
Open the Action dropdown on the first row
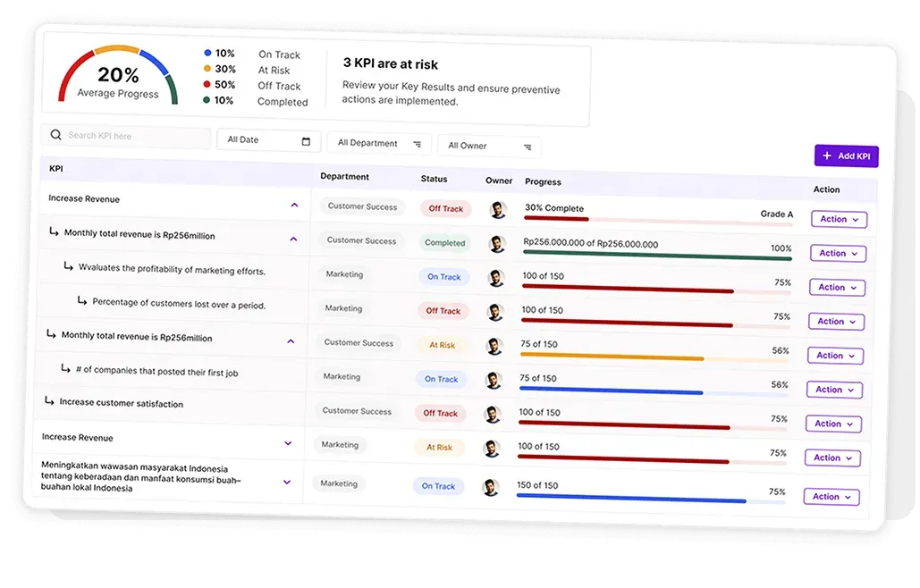[839, 219]
